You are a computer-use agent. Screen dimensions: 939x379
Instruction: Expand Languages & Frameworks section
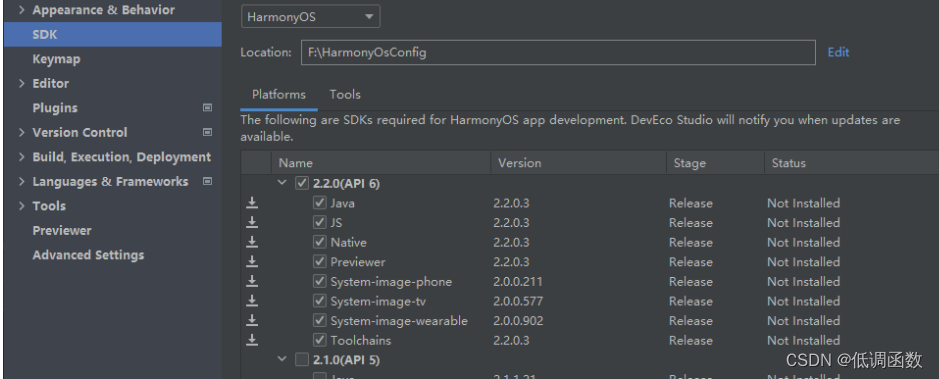(22, 181)
